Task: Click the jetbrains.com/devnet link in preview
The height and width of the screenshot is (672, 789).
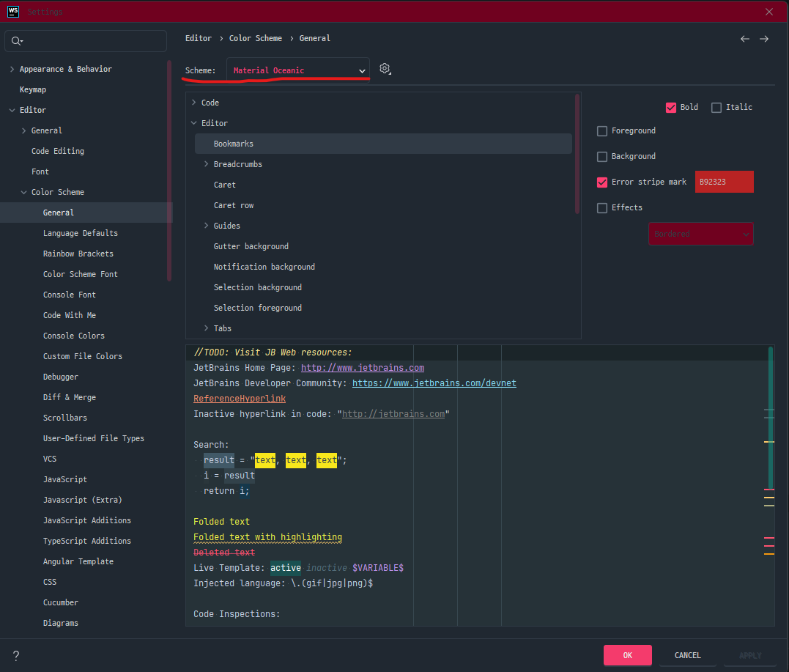Action: tap(434, 383)
